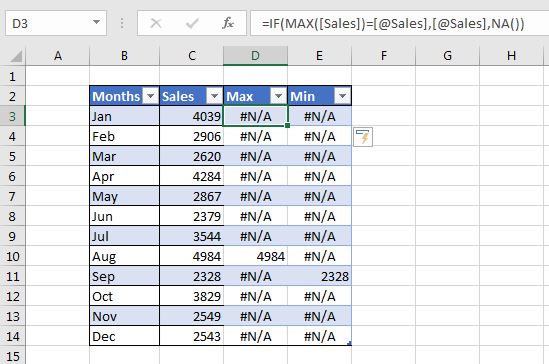Select row 1 header

pyautogui.click(x=13, y=76)
